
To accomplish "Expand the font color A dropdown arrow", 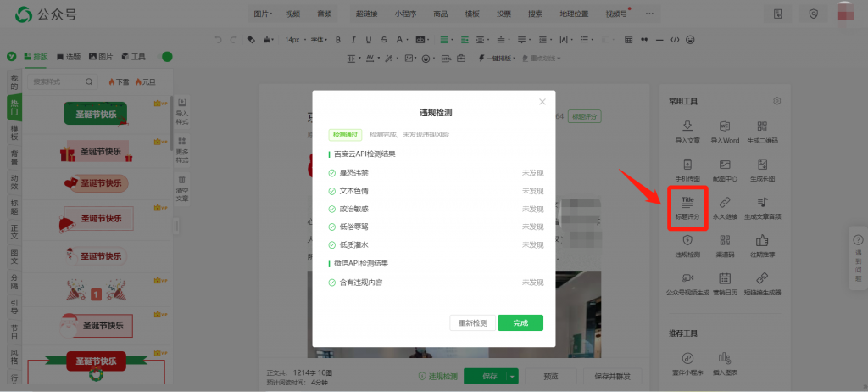I will [x=407, y=40].
